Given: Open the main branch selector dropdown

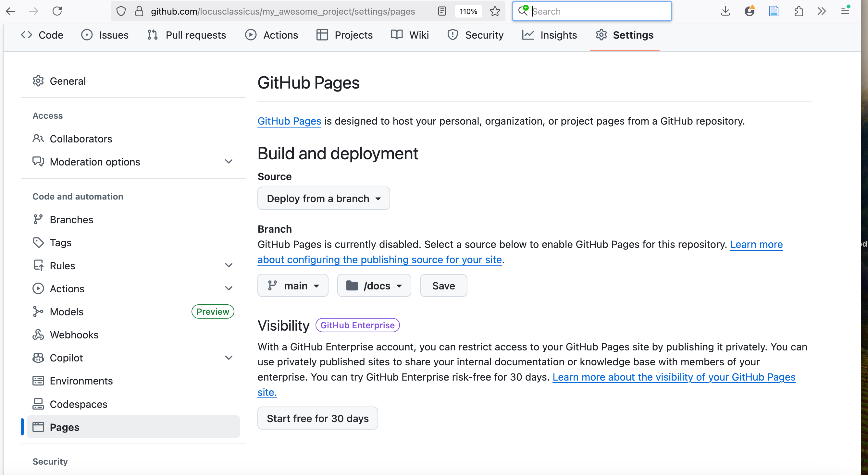Looking at the screenshot, I should pos(292,286).
